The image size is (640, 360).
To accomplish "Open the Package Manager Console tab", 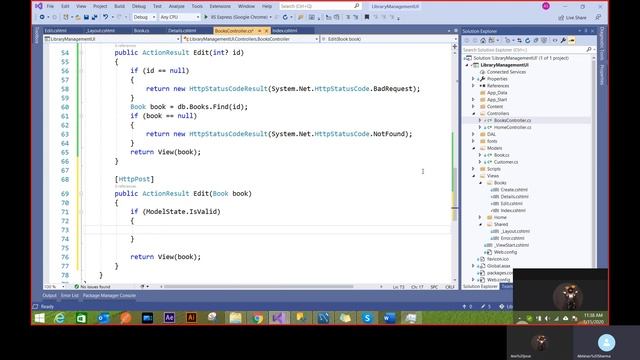I will tap(109, 296).
